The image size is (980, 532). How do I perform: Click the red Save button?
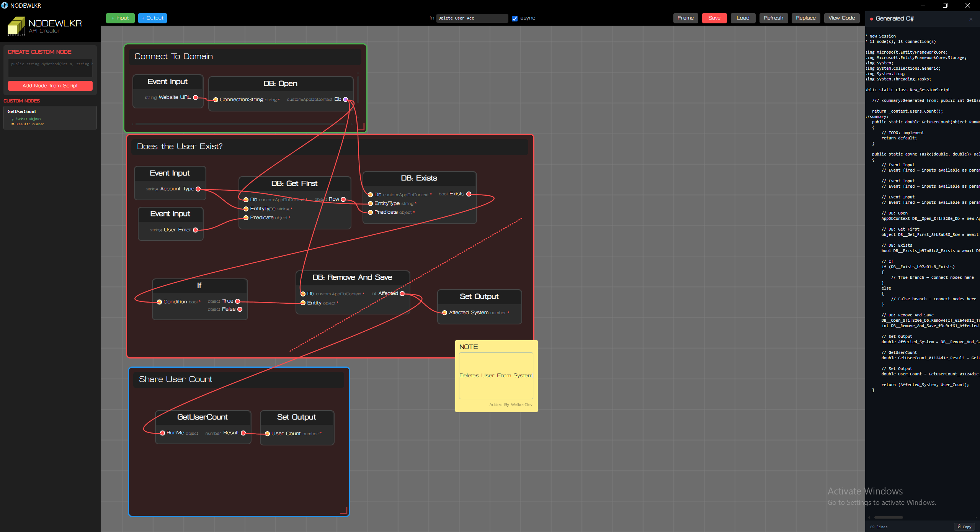(714, 18)
